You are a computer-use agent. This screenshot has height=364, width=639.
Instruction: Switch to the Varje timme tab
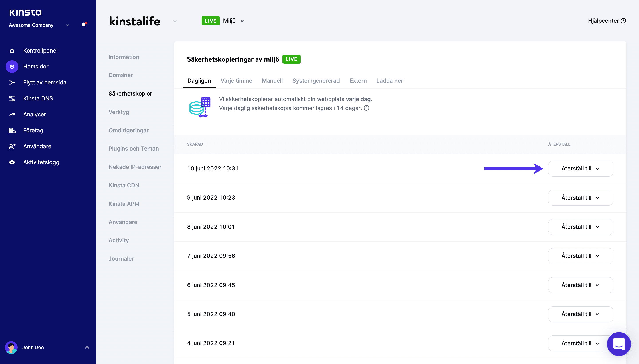click(x=236, y=81)
